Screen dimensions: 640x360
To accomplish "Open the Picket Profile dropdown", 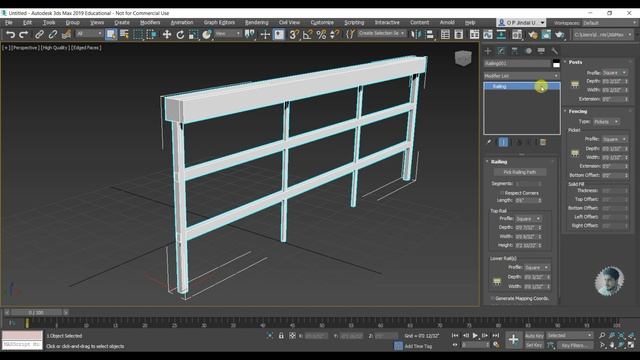I will point(615,139).
